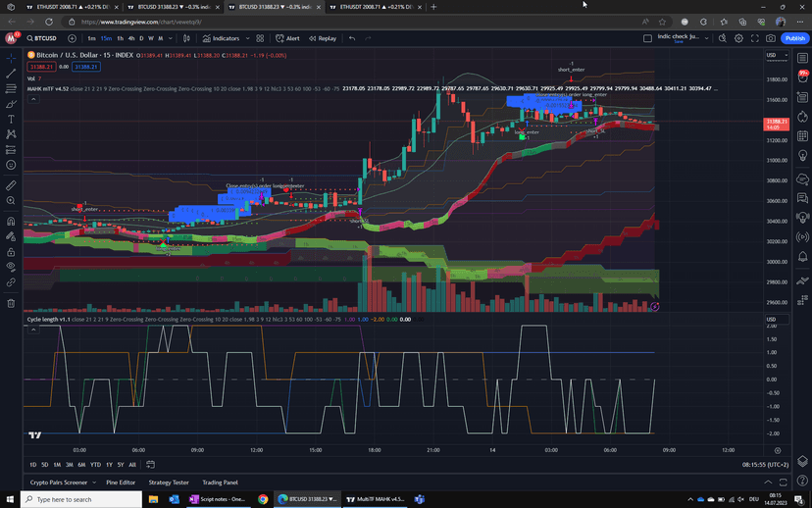Open the patterns tool in left toolbar
Image resolution: width=812 pixels, height=508 pixels.
pos(11,134)
